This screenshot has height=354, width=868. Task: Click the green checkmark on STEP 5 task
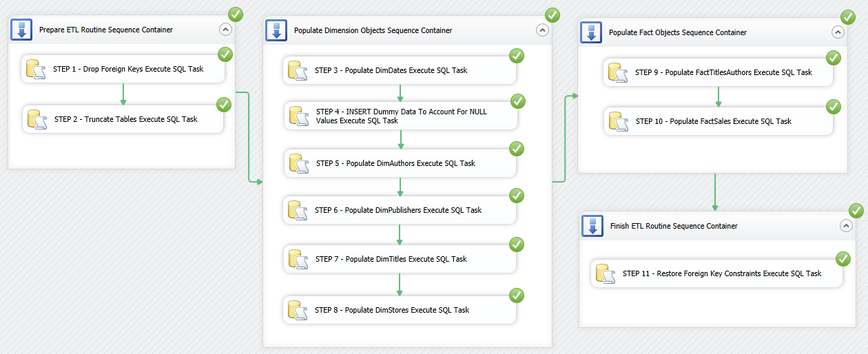[517, 149]
